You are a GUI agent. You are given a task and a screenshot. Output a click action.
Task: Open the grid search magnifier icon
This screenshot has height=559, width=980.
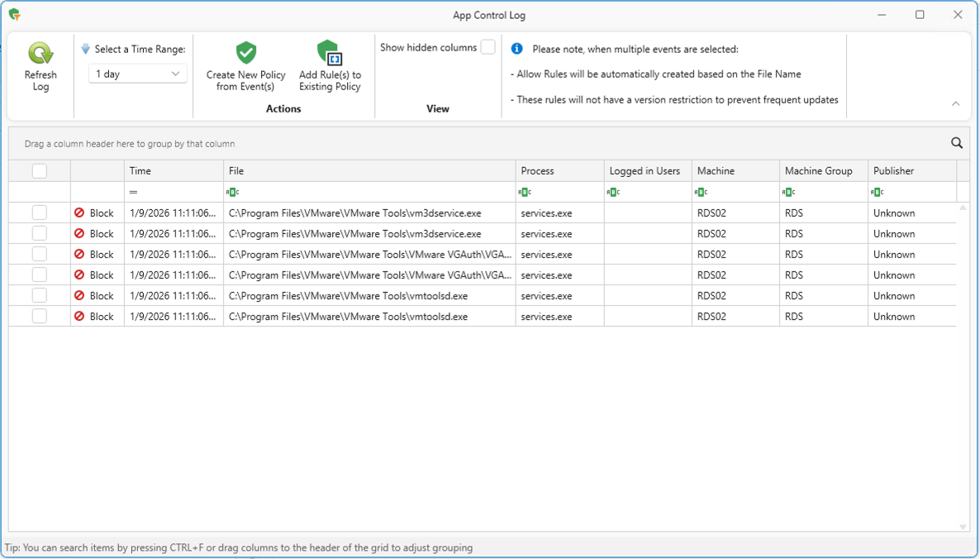pos(957,143)
